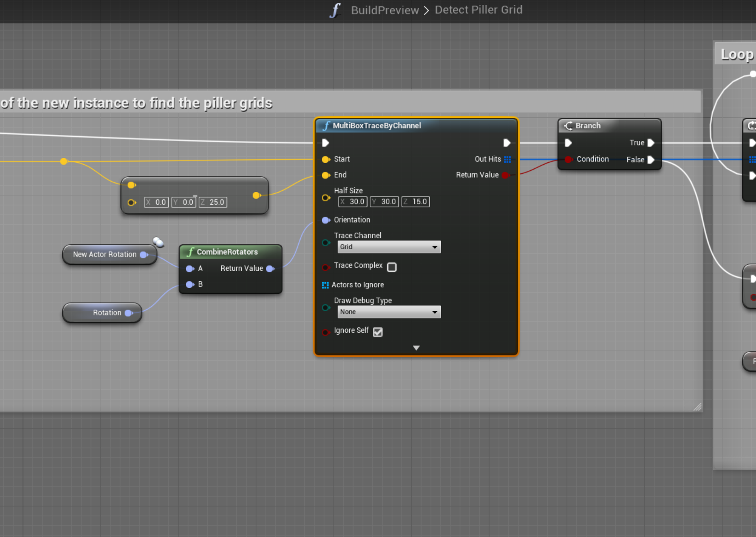Navigate to BuildPreview in the breadcrumb
This screenshot has width=756, height=537.
click(384, 10)
